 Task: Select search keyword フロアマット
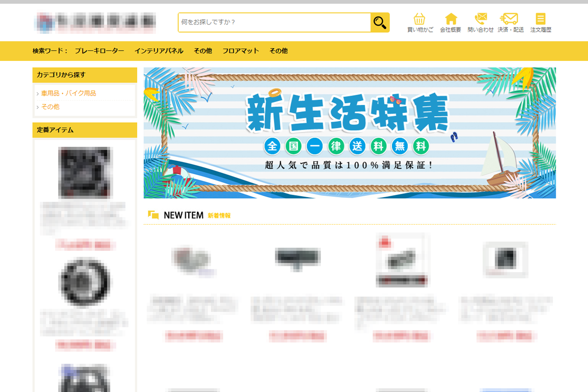241,51
